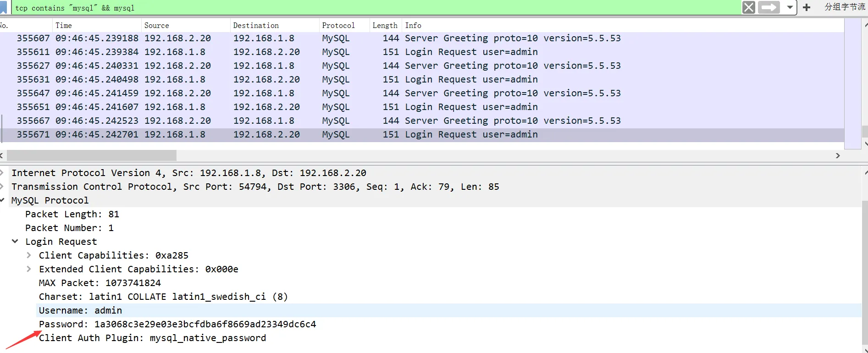Expand the Client Capabilities 0xa285 field
Image resolution: width=868 pixels, height=353 pixels.
point(29,255)
